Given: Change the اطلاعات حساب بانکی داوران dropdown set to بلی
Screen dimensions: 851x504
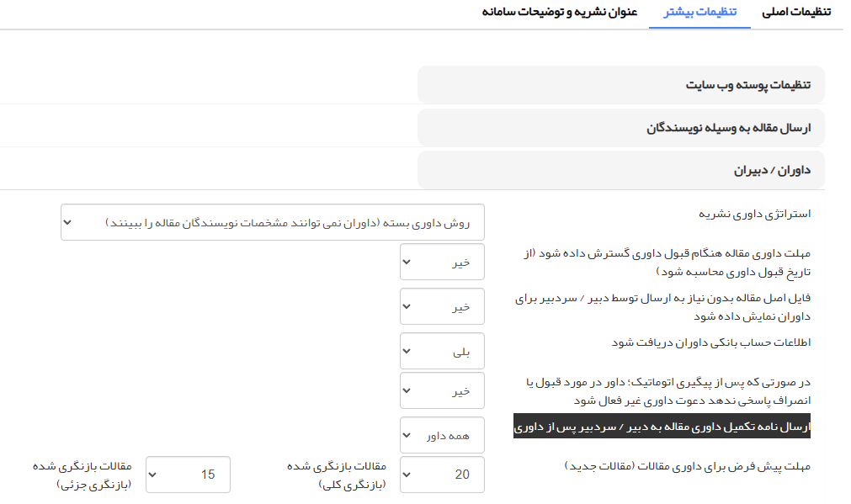Looking at the screenshot, I should (x=442, y=350).
